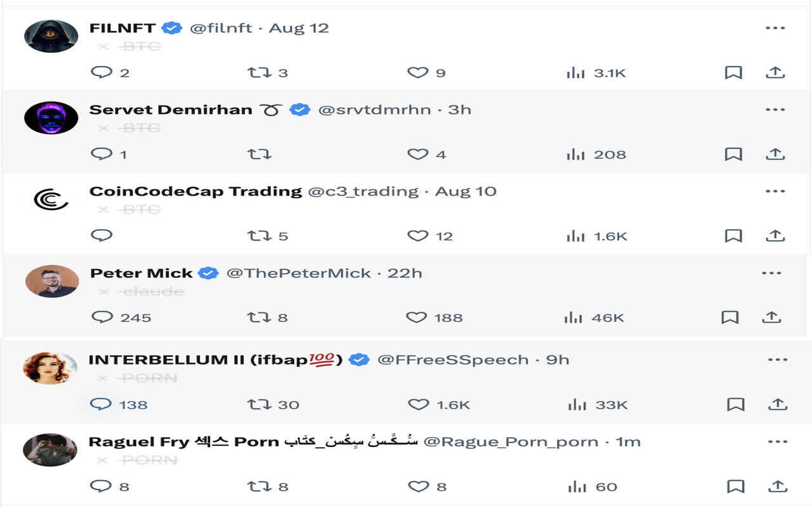Repost the FILNFT post
Screen dimensions: 812x508
(x=259, y=73)
